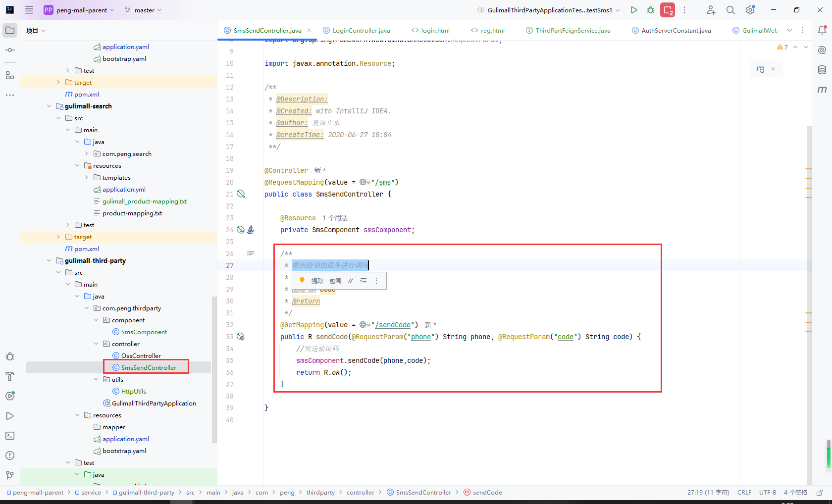This screenshot has height=504, width=832.
Task: Open the Build hammer tool window
Action: coord(10,376)
